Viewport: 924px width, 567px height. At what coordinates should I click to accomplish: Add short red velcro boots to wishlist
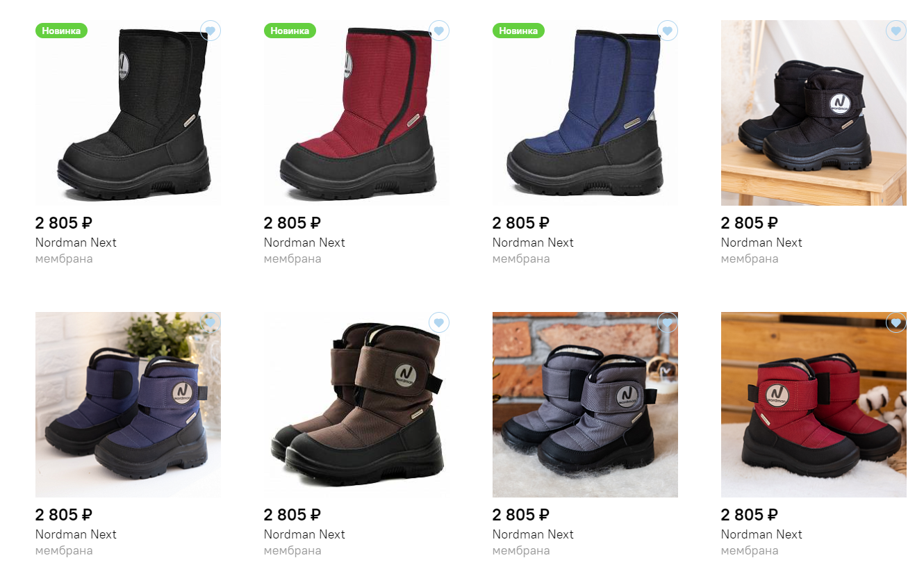tap(896, 322)
